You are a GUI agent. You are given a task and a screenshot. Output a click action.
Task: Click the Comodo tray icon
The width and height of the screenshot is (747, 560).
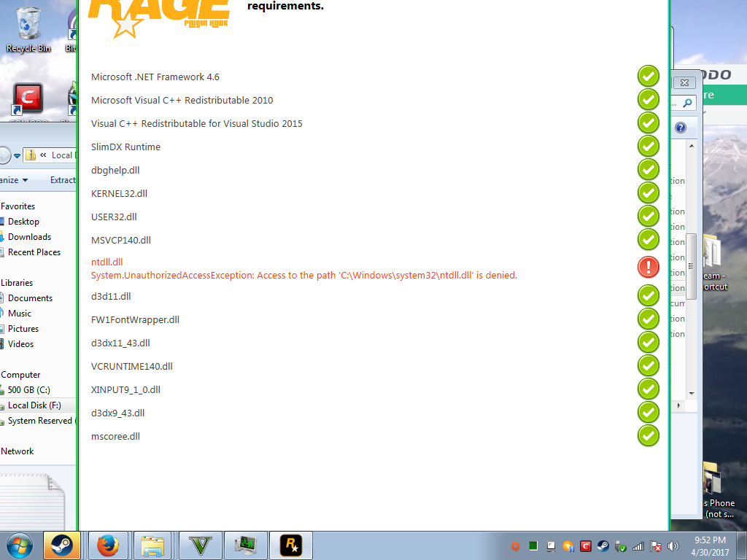[586, 546]
